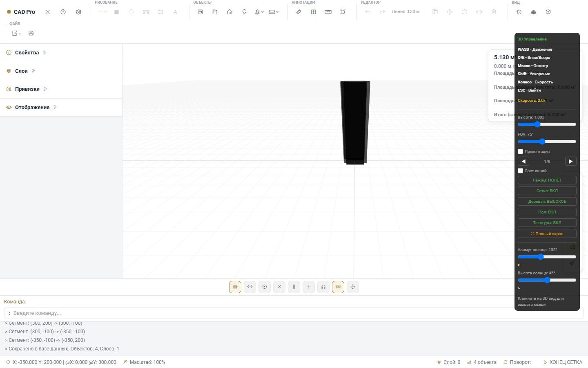The width and height of the screenshot is (588, 368).
Task: Select the house object tool
Action: (229, 12)
